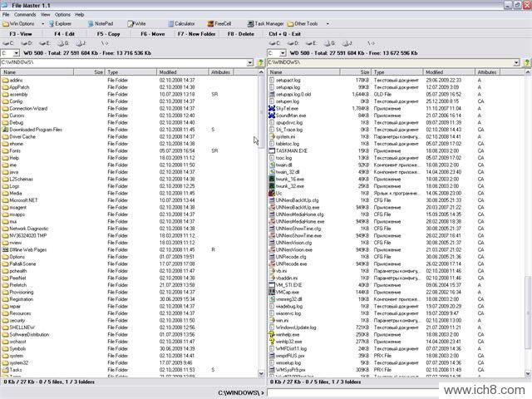This screenshot has width=532, height=399.
Task: Select winhelp.exe in right panel
Action: (288, 334)
